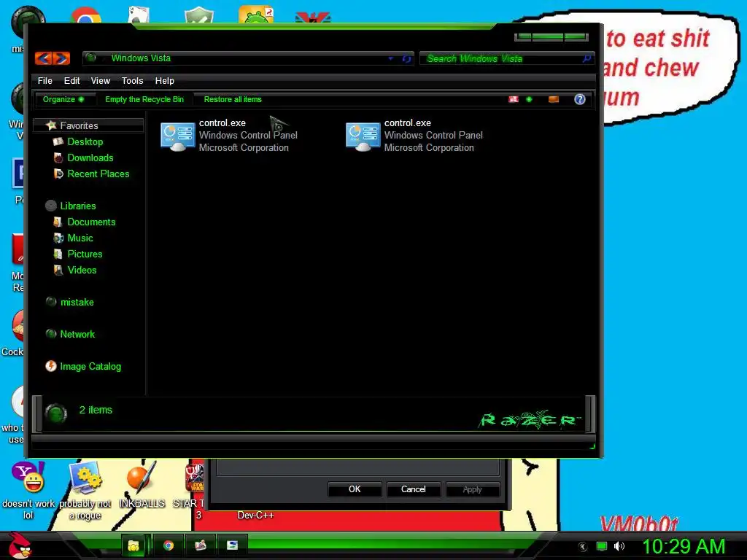
Task: Open help via the question mark icon
Action: [x=579, y=99]
